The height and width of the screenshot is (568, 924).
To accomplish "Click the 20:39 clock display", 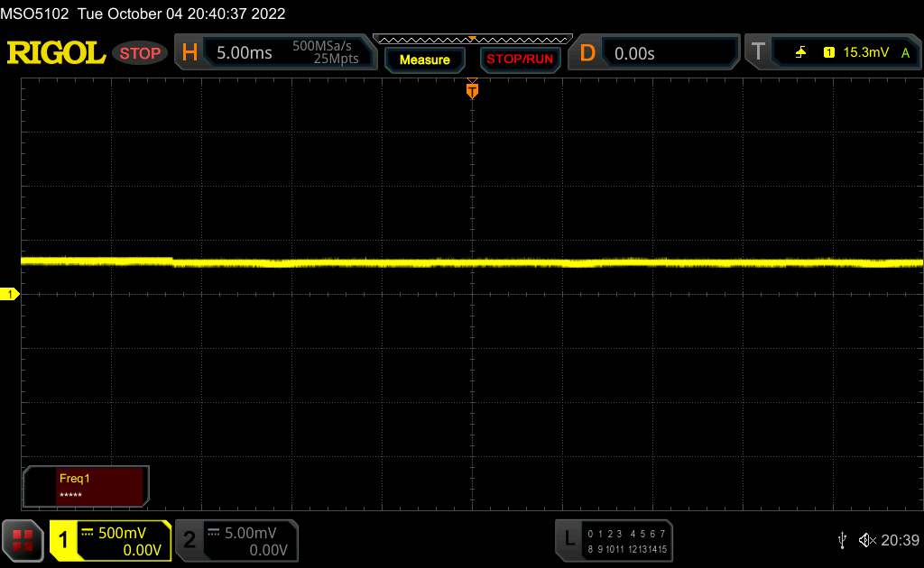I will click(x=900, y=540).
